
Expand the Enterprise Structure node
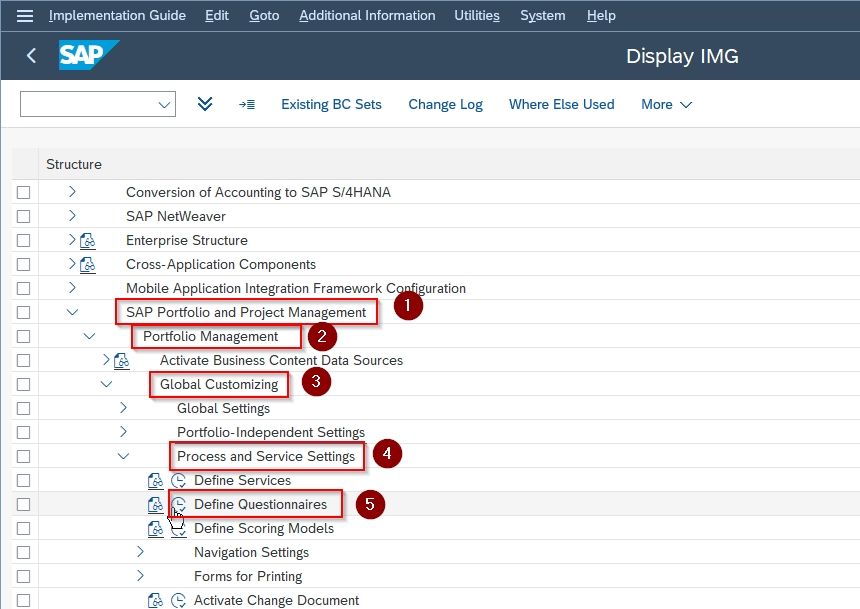(72, 240)
